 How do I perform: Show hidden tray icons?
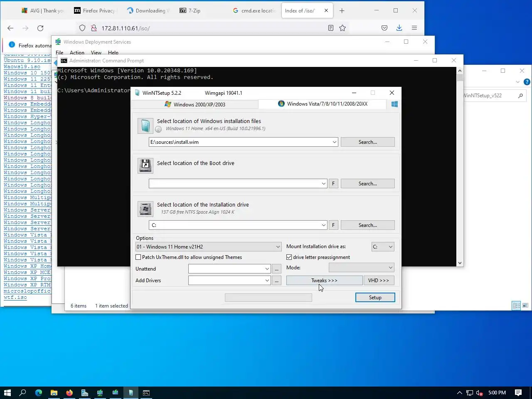[459, 392]
